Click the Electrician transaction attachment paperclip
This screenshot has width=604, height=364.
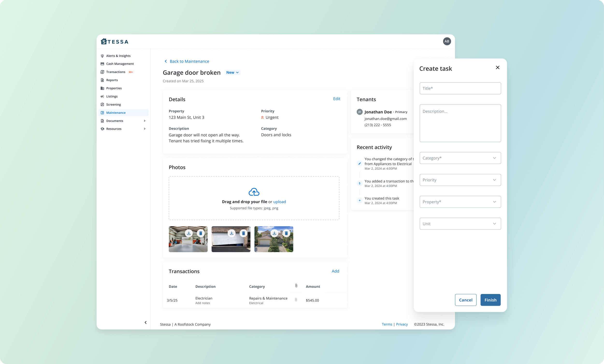coord(296,300)
